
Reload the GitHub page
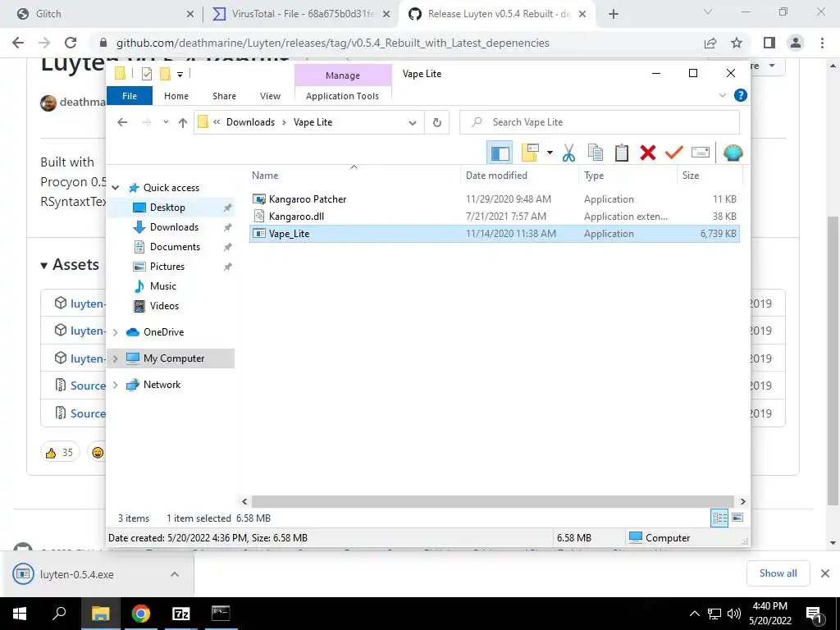coord(71,43)
